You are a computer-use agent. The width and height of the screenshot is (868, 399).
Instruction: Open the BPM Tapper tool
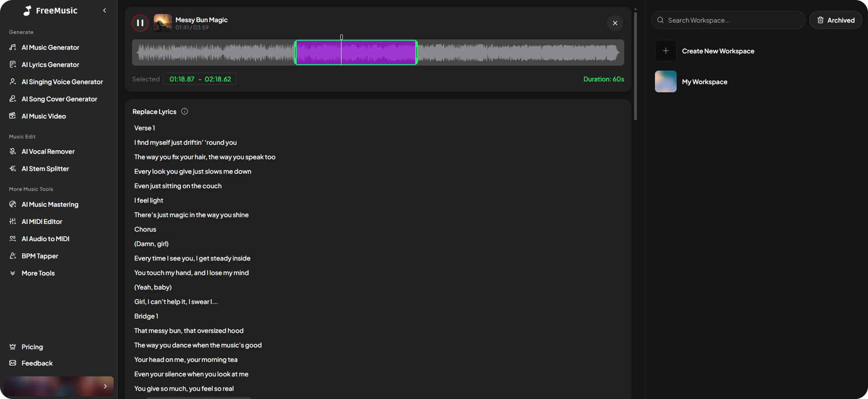click(x=40, y=256)
